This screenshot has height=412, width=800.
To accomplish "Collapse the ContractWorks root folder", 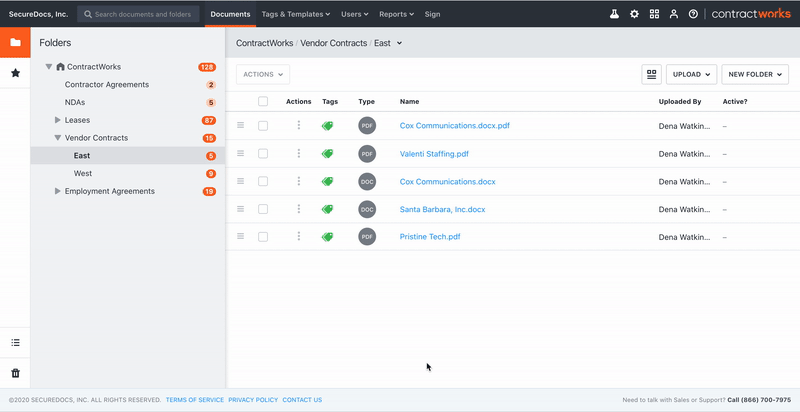I will pos(49,67).
